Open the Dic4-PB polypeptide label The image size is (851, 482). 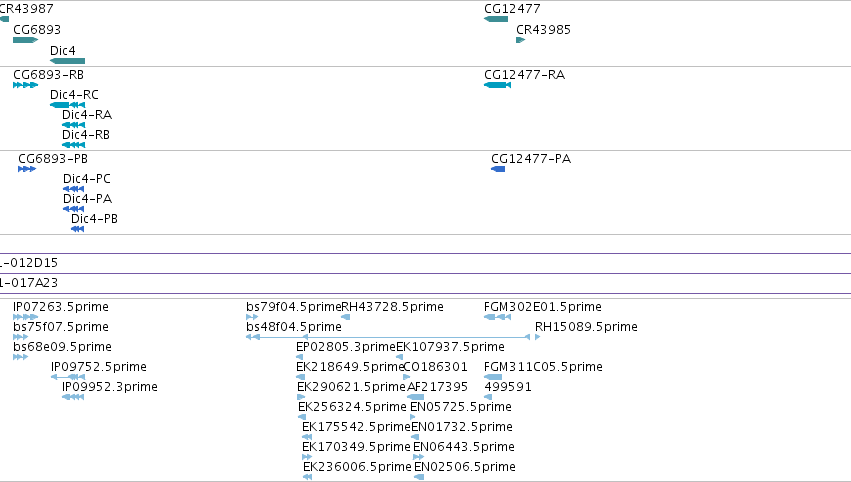(x=94, y=219)
